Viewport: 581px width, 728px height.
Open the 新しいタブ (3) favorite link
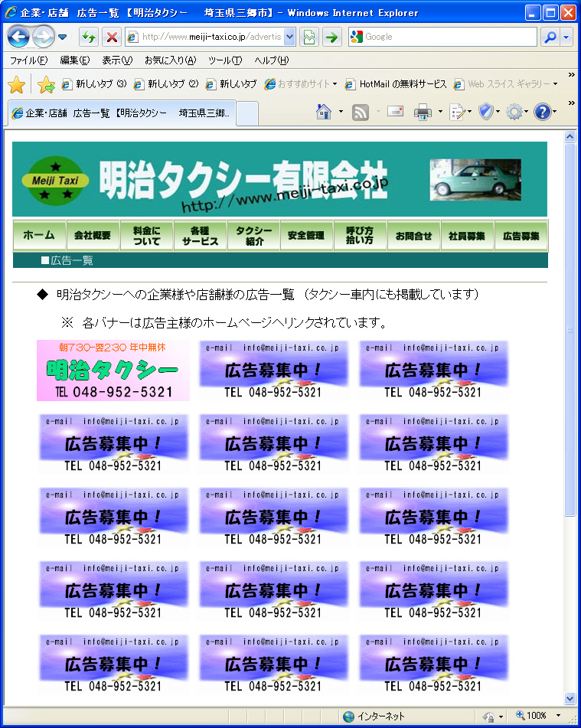[94, 84]
